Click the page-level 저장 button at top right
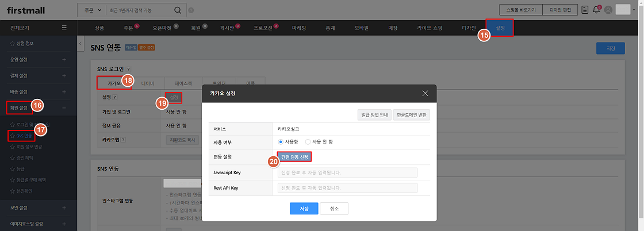 pos(610,48)
